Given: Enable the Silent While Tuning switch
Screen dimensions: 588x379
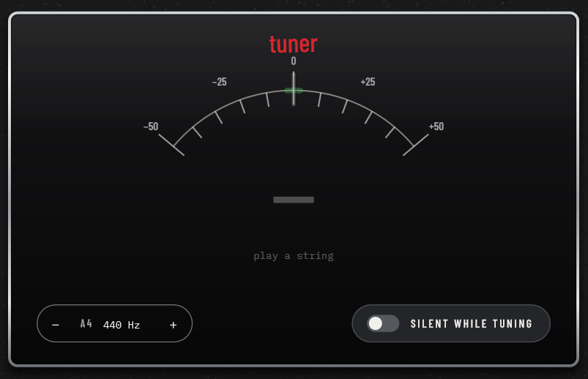Looking at the screenshot, I should (383, 323).
